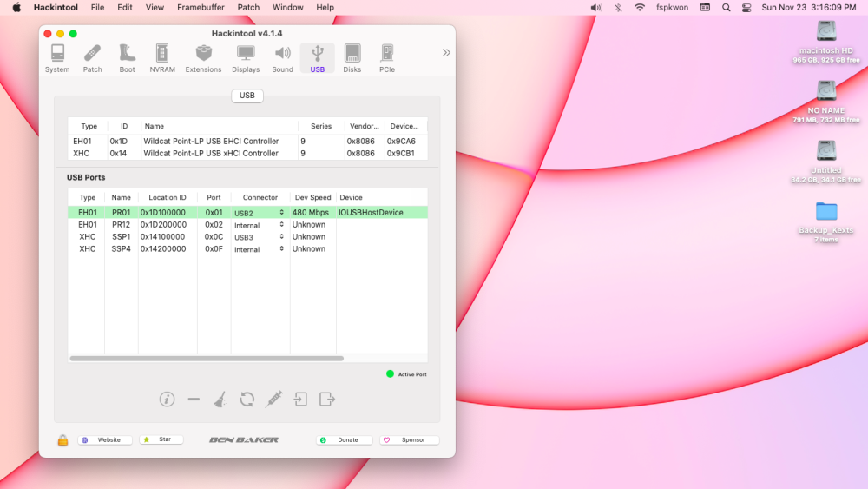Open the PCIe toolbar section
Viewport: 868px width, 489px height.
pos(387,58)
